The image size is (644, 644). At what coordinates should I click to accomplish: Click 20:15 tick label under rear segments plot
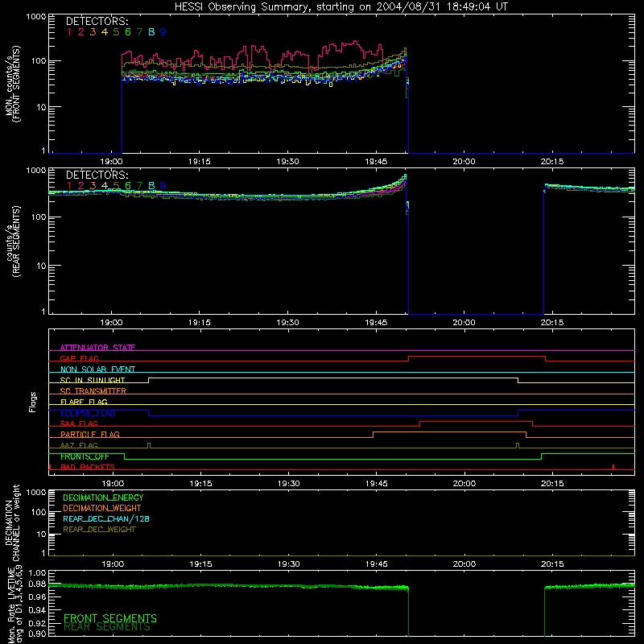pos(552,323)
